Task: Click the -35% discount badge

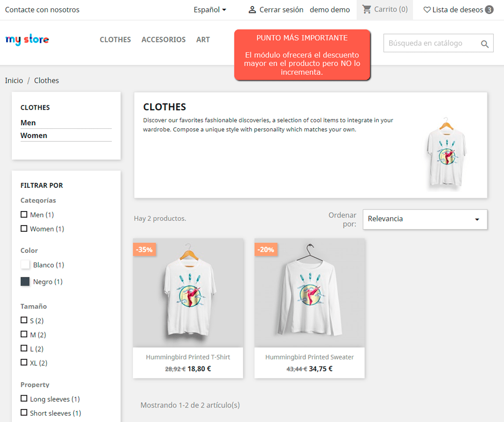Action: click(144, 249)
